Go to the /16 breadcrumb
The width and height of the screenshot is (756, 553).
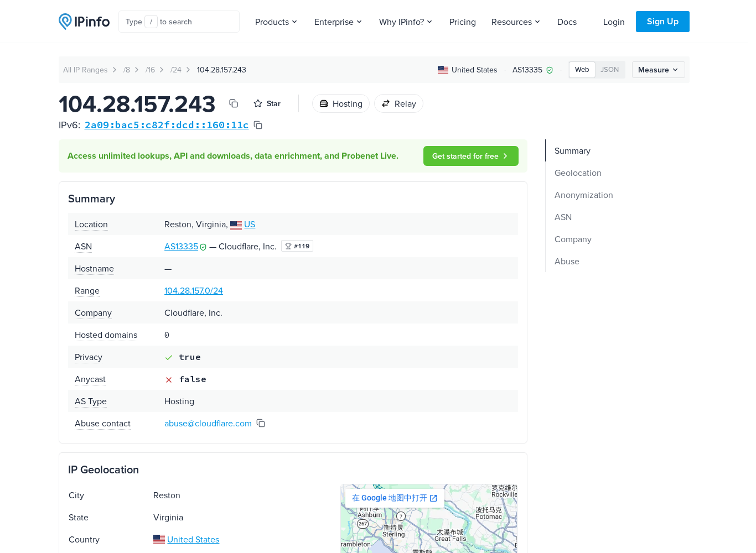coord(151,70)
